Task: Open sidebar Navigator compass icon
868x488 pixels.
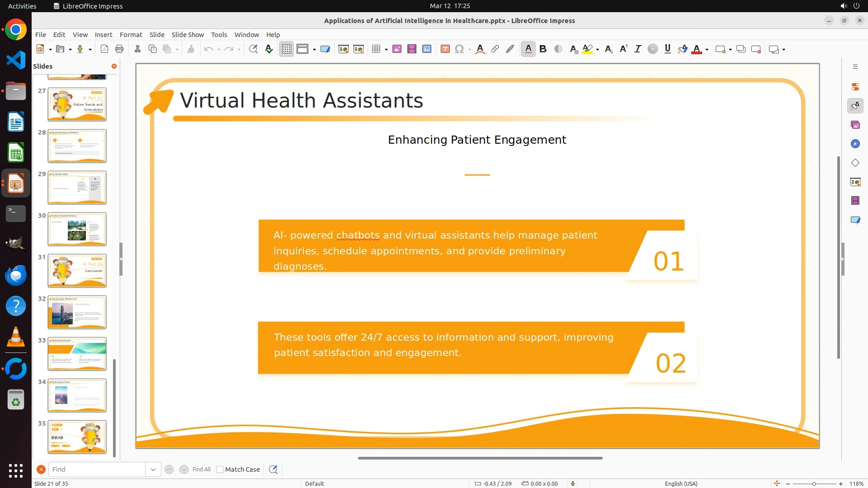Action: pyautogui.click(x=855, y=144)
